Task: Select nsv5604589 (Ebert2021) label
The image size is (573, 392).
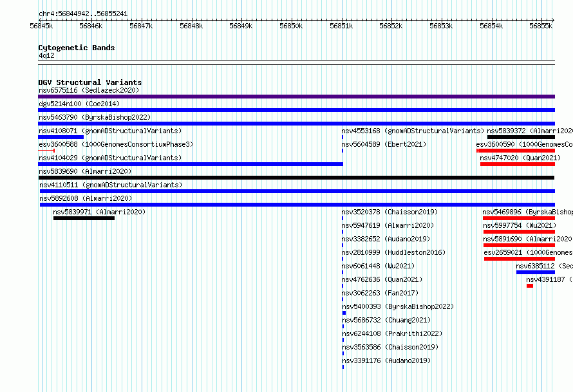Action: point(384,144)
